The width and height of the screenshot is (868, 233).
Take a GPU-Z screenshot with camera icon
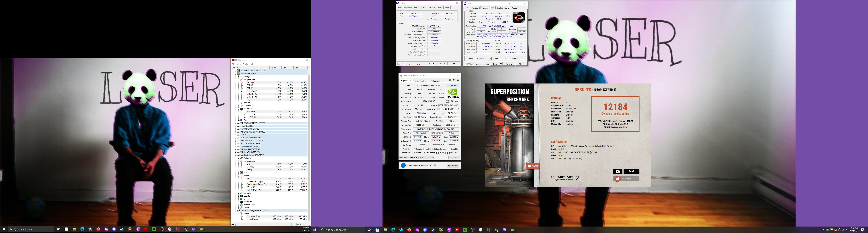[450, 80]
